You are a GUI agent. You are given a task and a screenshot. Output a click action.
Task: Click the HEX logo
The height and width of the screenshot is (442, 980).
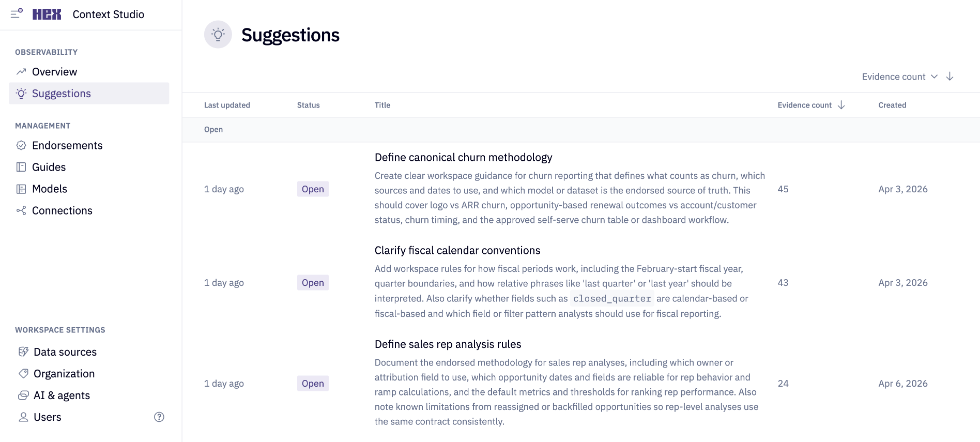[47, 14]
